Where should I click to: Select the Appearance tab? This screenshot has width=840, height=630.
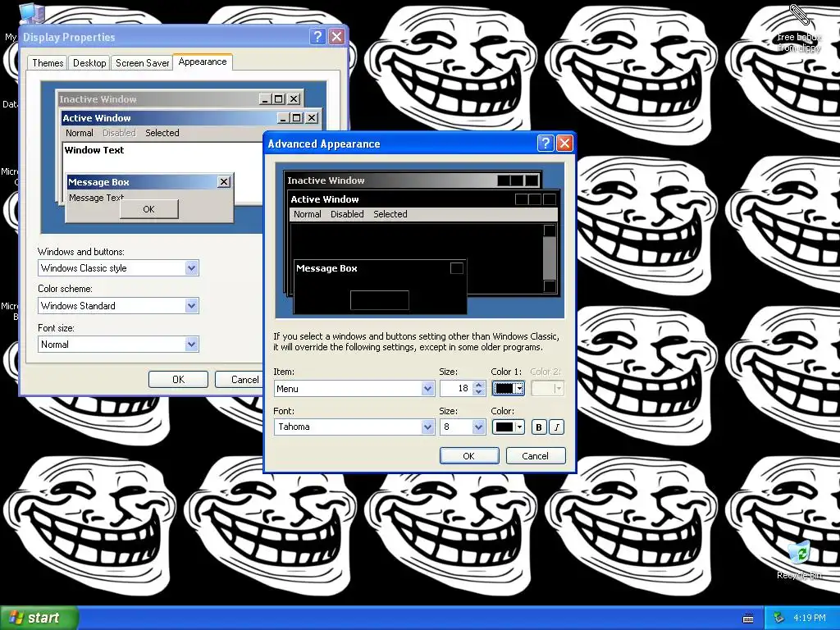[x=203, y=62]
